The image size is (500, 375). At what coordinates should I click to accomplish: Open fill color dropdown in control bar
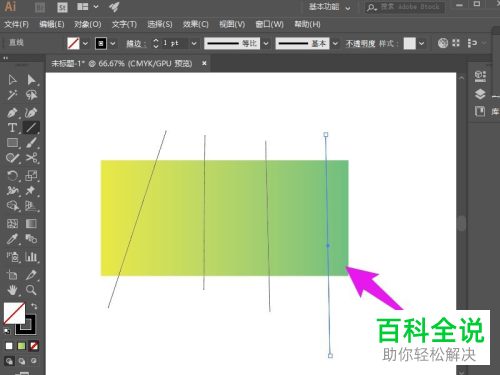click(85, 43)
